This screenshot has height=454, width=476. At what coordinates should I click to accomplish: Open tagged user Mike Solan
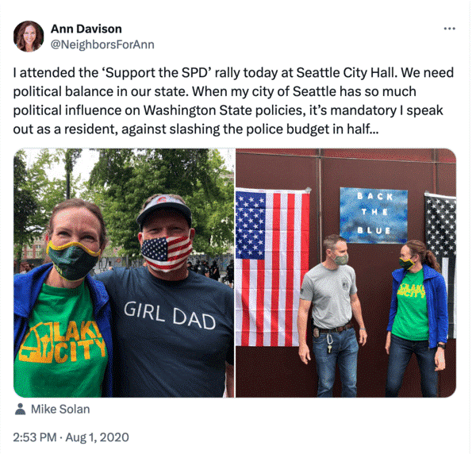coord(60,409)
